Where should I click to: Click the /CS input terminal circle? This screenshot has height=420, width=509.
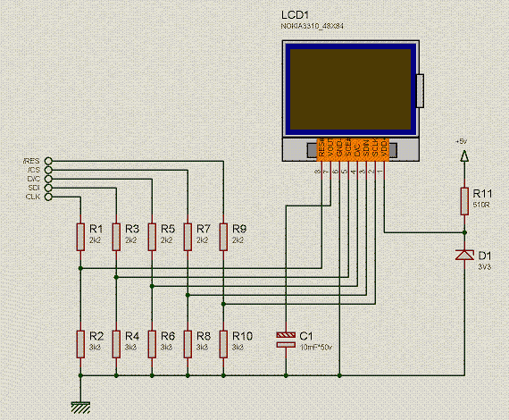48,170
